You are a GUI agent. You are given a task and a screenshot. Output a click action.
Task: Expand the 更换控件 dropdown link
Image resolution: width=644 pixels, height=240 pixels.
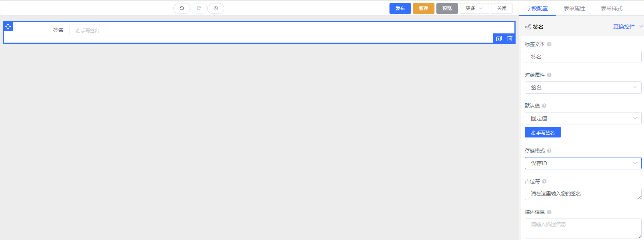(627, 26)
